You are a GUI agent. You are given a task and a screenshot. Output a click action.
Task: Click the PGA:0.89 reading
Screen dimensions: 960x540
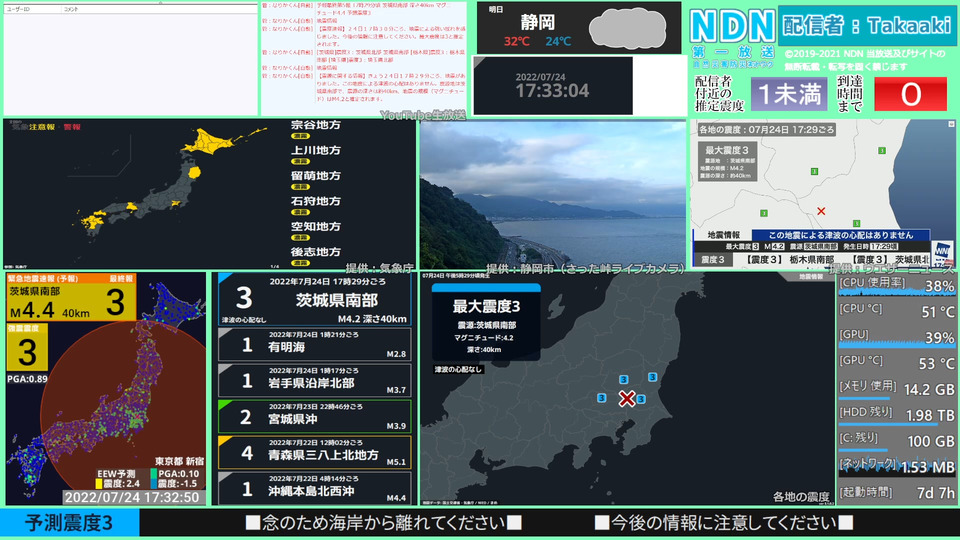tap(28, 379)
